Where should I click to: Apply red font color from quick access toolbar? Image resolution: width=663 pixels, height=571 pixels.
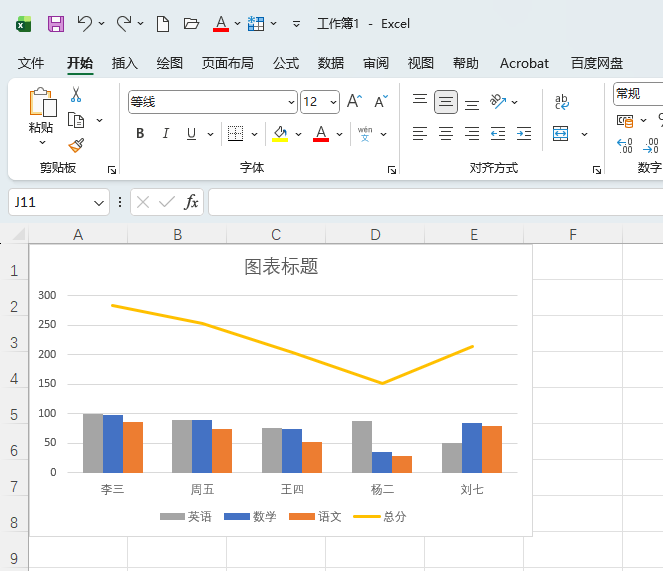(221, 24)
